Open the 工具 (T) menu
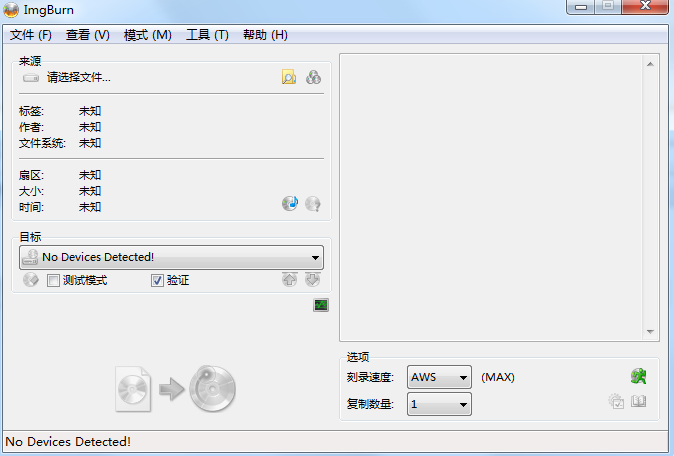This screenshot has width=674, height=456. coord(207,35)
